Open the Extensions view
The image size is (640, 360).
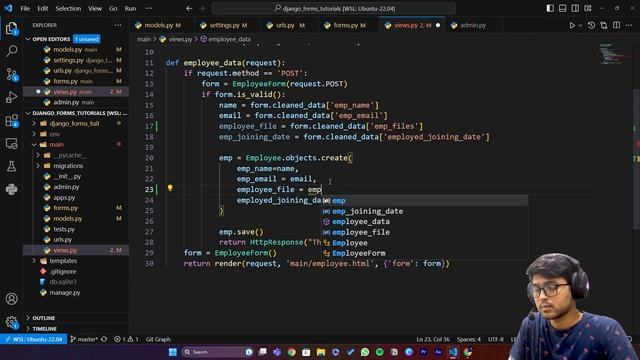tap(11, 120)
